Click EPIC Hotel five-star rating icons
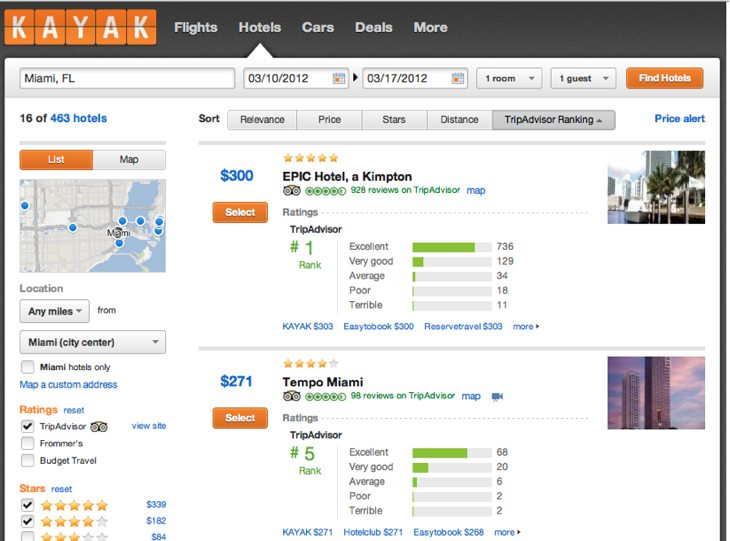Image resolution: width=730 pixels, height=541 pixels. pyautogui.click(x=311, y=158)
